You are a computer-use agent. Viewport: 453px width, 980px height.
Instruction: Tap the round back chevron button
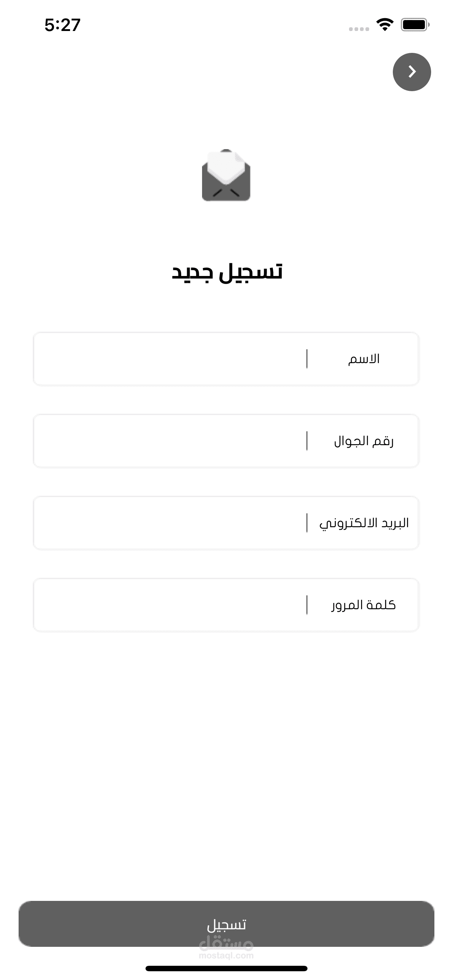[411, 72]
